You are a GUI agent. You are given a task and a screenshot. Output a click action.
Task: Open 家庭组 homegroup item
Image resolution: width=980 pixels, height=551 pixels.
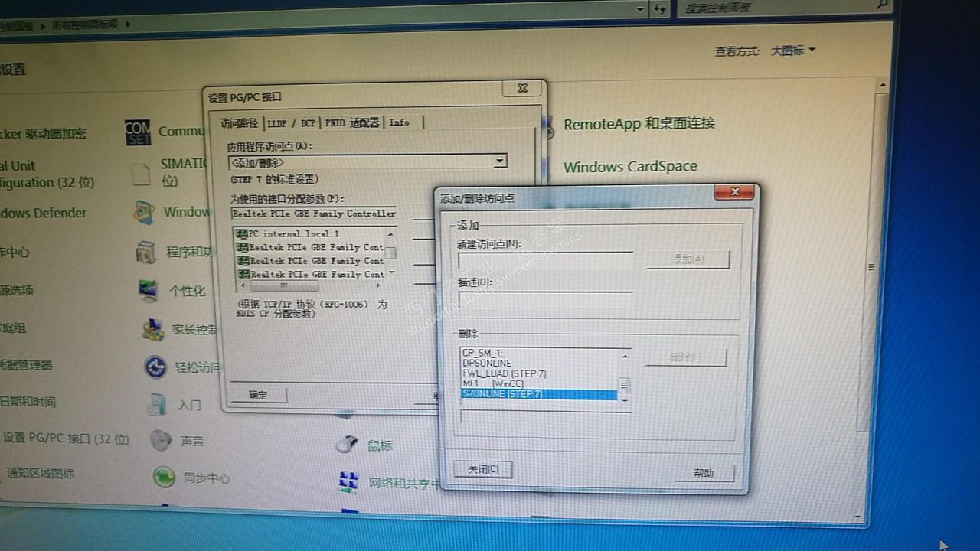(13, 328)
